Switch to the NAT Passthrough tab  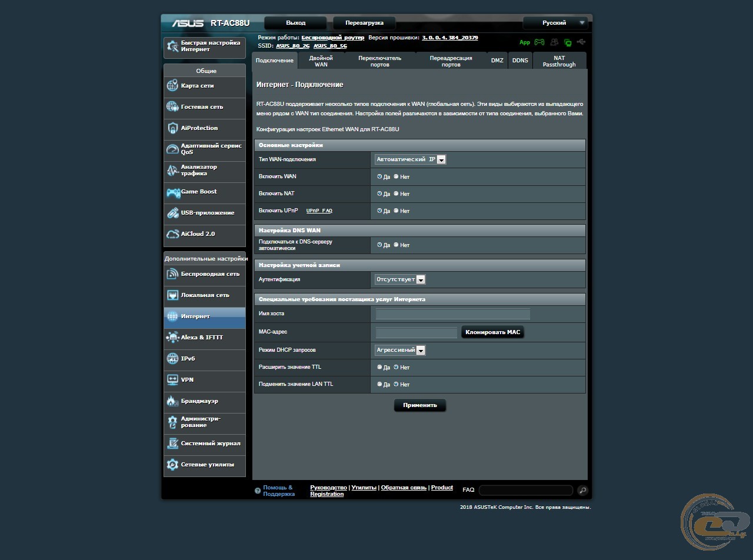559,61
